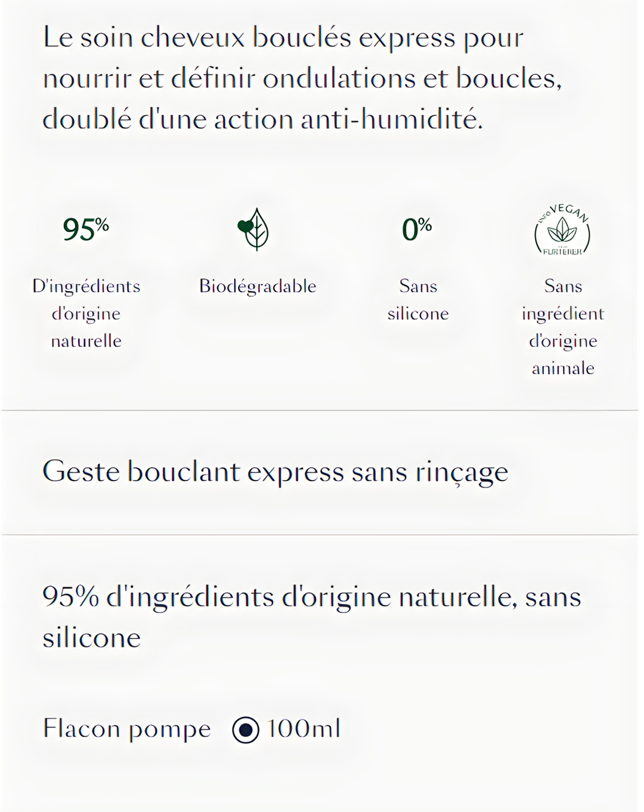644x812 pixels.
Task: Click the product description paragraph
Action: [302, 78]
